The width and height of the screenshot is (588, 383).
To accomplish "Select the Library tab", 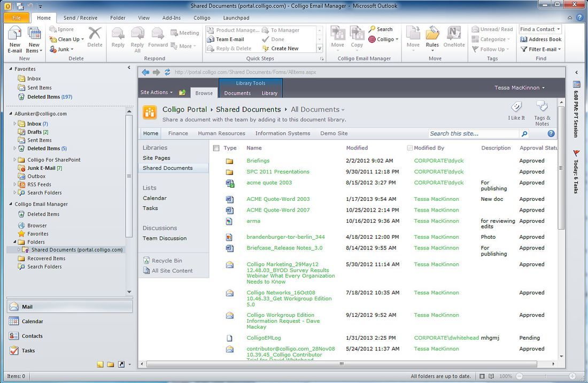I will (269, 93).
